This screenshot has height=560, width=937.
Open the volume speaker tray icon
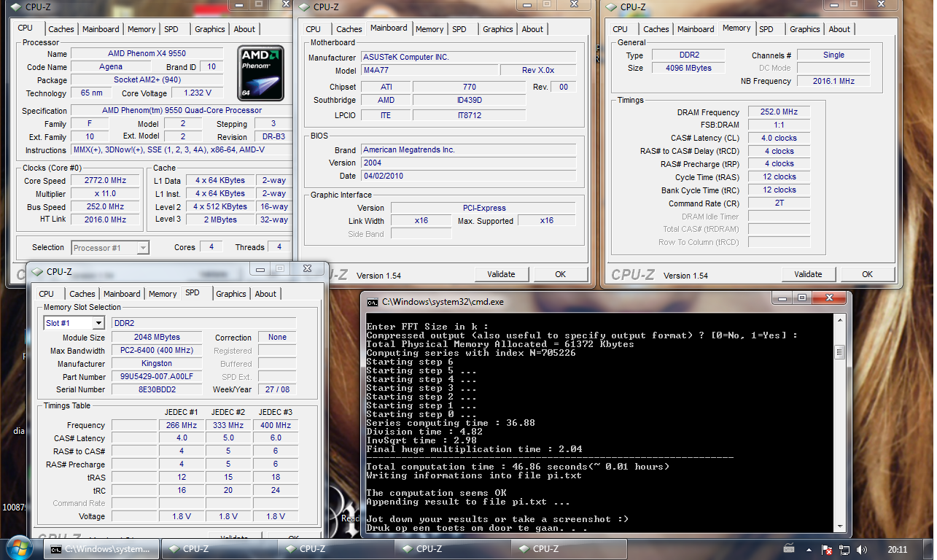click(862, 549)
